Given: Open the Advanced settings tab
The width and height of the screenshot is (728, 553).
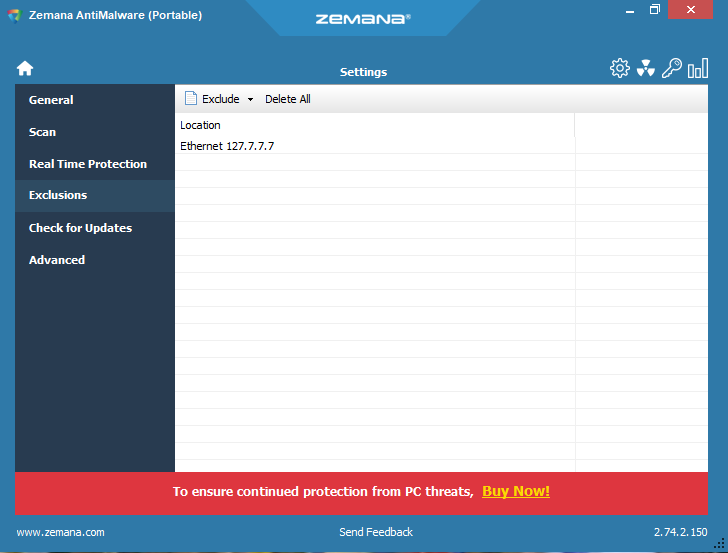Looking at the screenshot, I should [95, 260].
